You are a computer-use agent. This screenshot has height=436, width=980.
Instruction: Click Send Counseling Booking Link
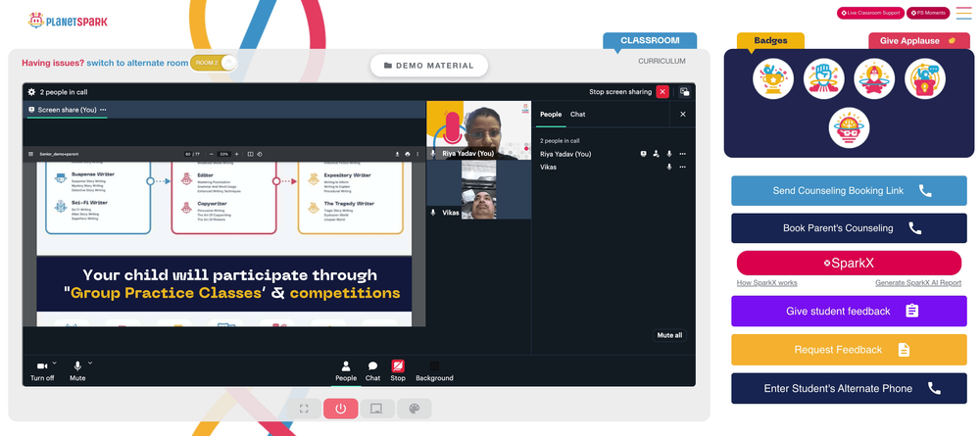849,190
